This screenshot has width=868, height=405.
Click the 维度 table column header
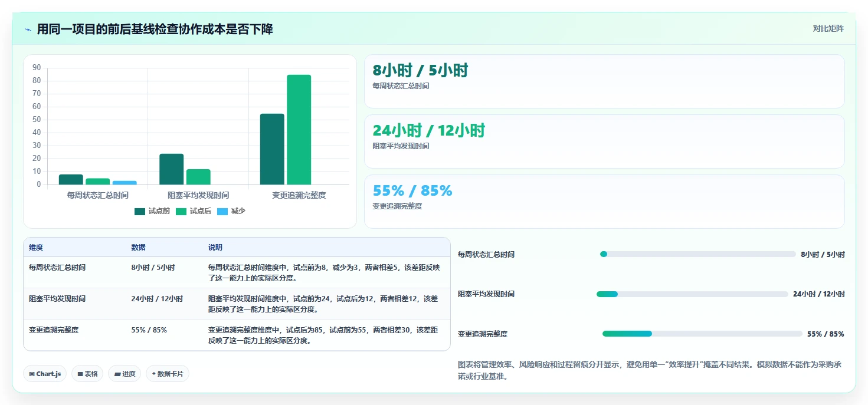pos(36,248)
